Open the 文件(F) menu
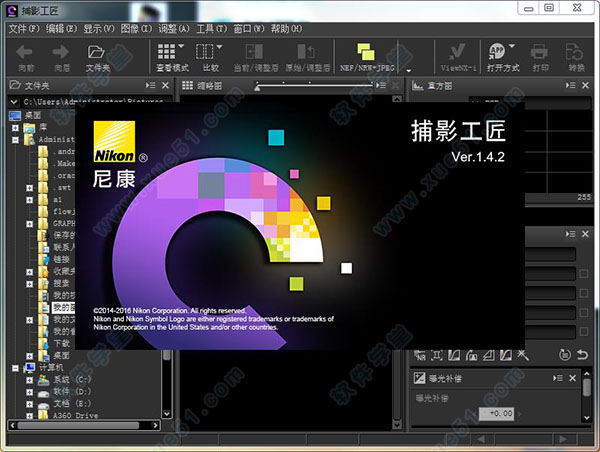This screenshot has width=600, height=452. 24,29
